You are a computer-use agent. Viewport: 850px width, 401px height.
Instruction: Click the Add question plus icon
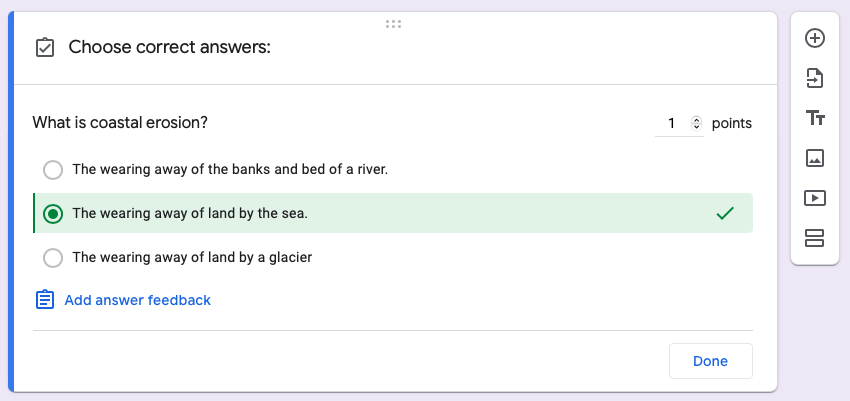tap(814, 38)
